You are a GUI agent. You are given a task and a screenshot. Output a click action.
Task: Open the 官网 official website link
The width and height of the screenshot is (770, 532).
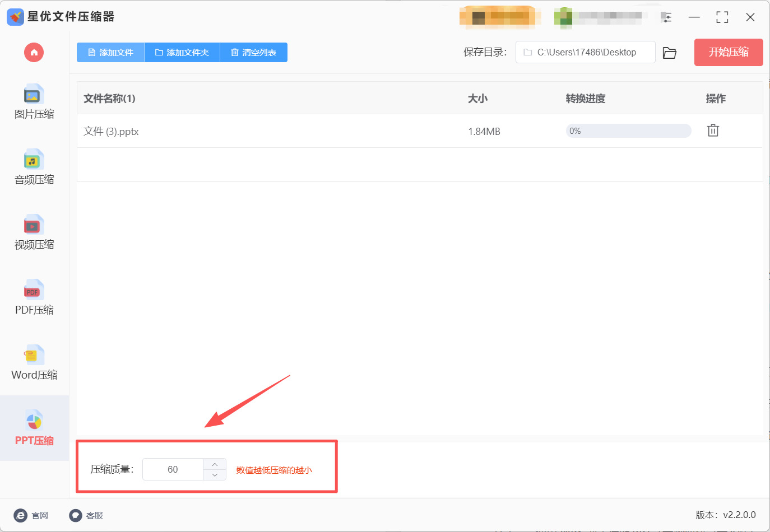(31, 515)
